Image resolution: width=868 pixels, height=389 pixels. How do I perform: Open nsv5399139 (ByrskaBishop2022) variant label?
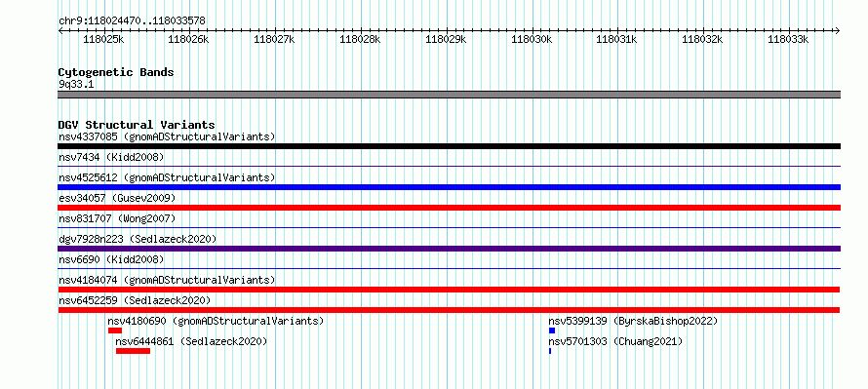point(633,321)
